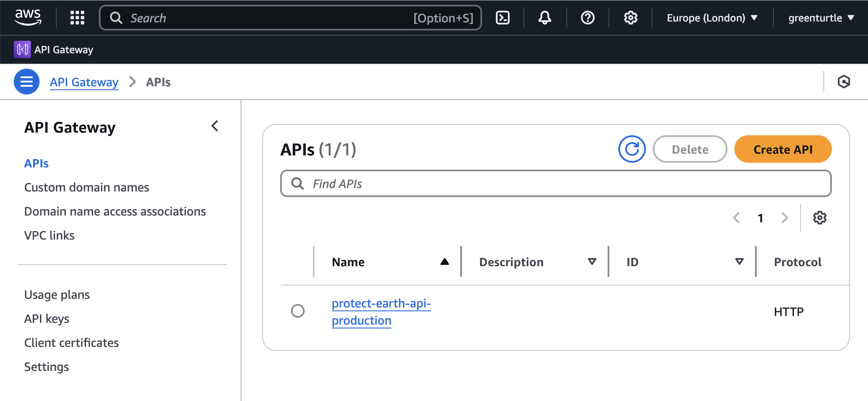
Task: Open the greenturtle account dropdown
Action: 820,18
